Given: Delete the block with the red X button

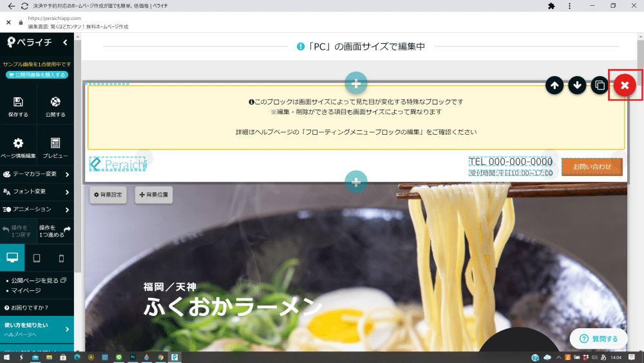Looking at the screenshot, I should pos(625,85).
